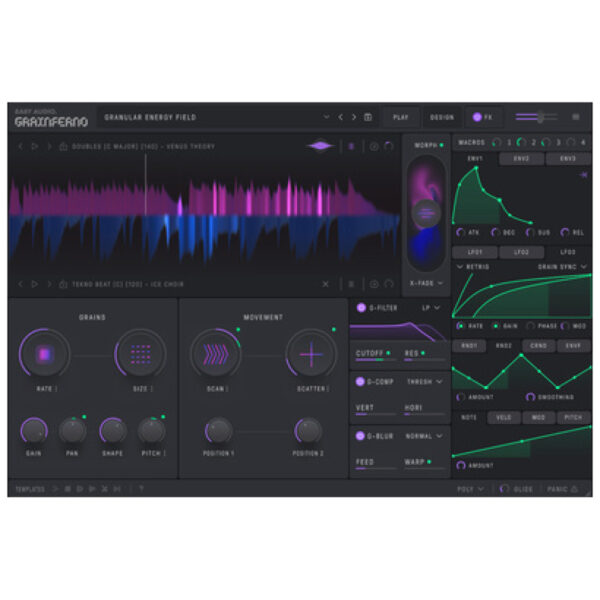The image size is (600, 600).
Task: Select the PITCH modulation tab
Action: click(x=573, y=417)
